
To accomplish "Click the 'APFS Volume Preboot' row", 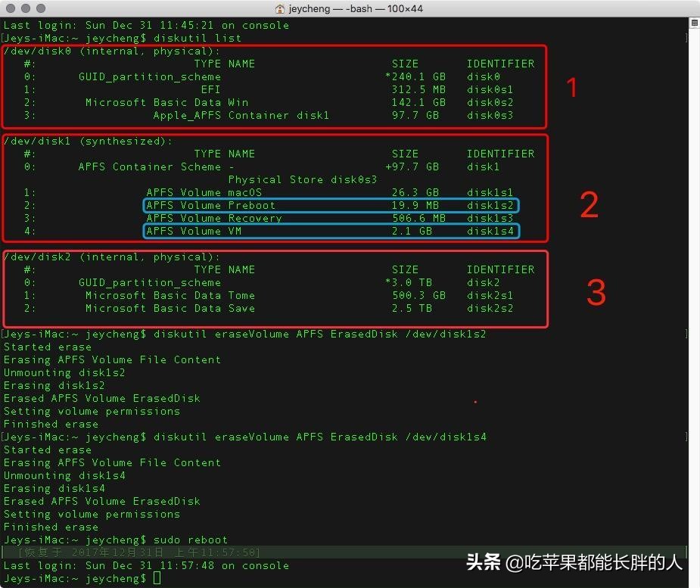I will click(x=331, y=205).
